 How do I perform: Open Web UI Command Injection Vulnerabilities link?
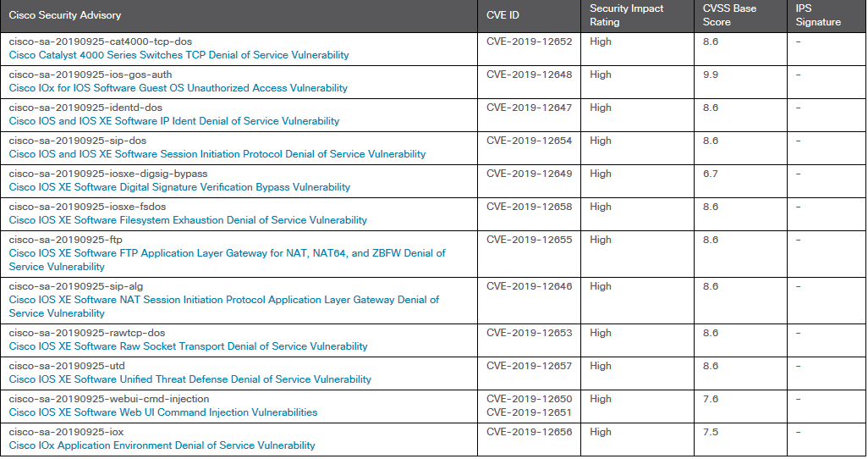click(x=163, y=412)
